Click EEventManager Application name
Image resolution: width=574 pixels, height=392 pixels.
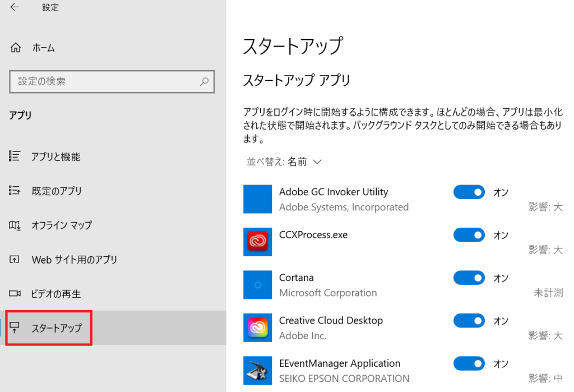340,363
